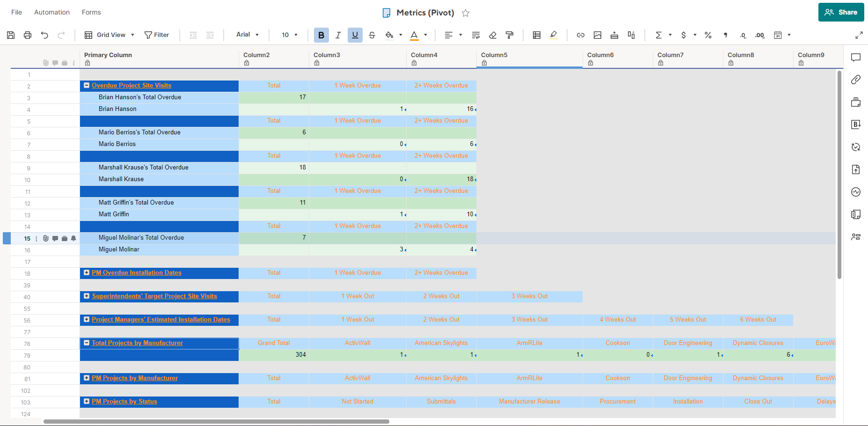
Task: Open the Update requests panel in the sidebar
Action: click(856, 147)
